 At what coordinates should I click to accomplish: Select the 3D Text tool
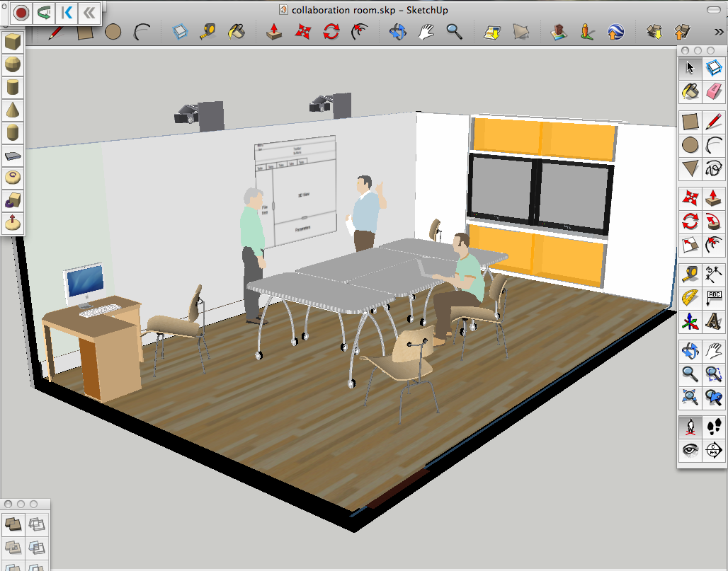(714, 322)
